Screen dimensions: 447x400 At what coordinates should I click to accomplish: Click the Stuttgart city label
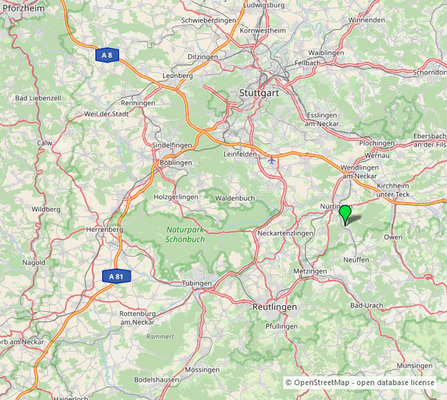point(259,93)
